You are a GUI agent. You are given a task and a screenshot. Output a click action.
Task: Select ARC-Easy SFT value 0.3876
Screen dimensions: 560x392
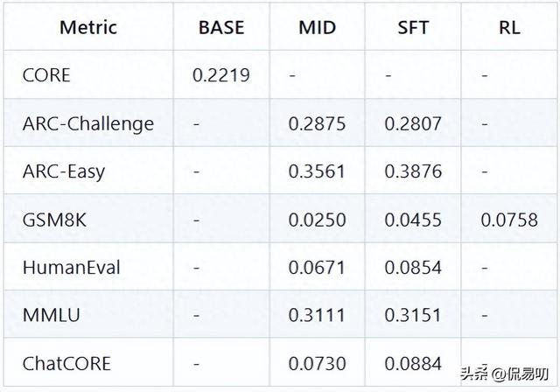[413, 171]
